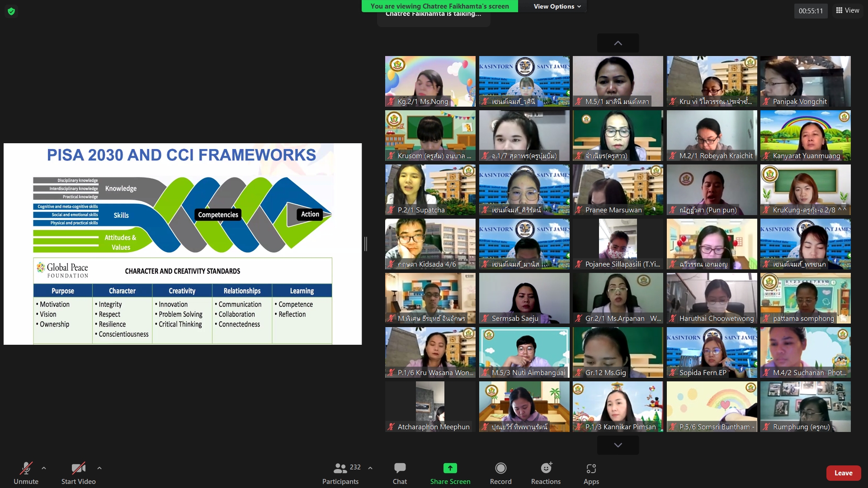This screenshot has height=488, width=868.
Task: Open the Chat panel
Action: 400,473
